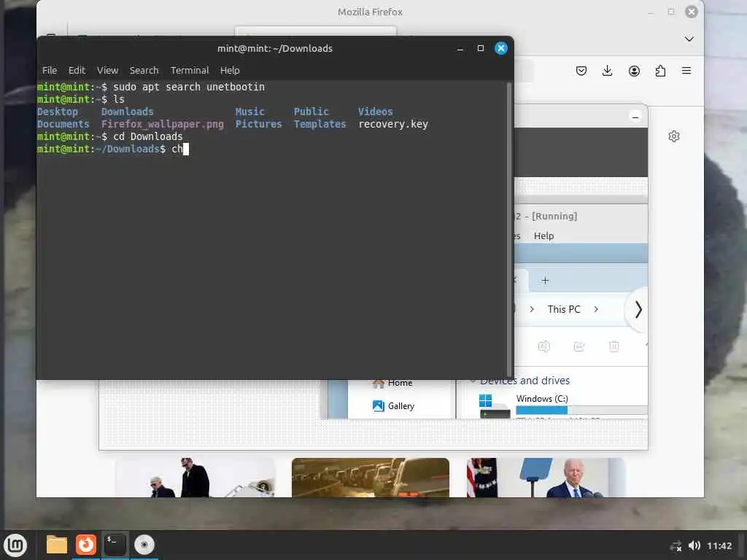Open news thumbnail showing car convoy
The image size is (747, 560).
tap(370, 478)
